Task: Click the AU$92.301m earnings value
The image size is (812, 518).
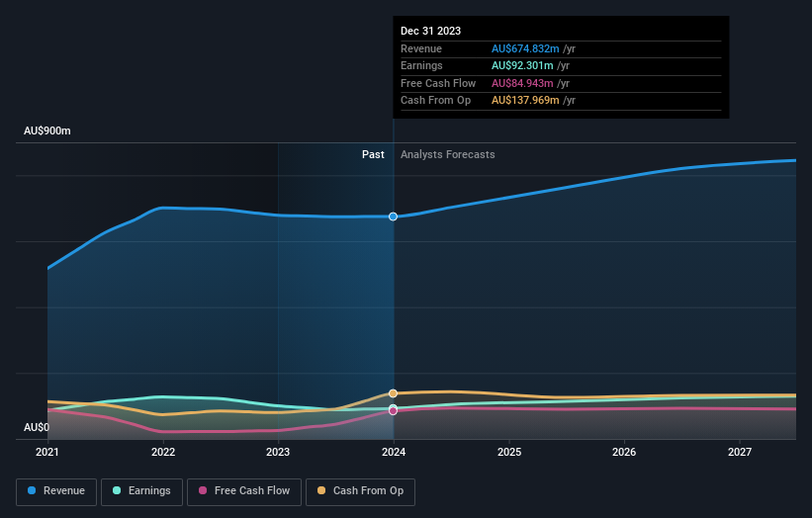Action: click(522, 65)
